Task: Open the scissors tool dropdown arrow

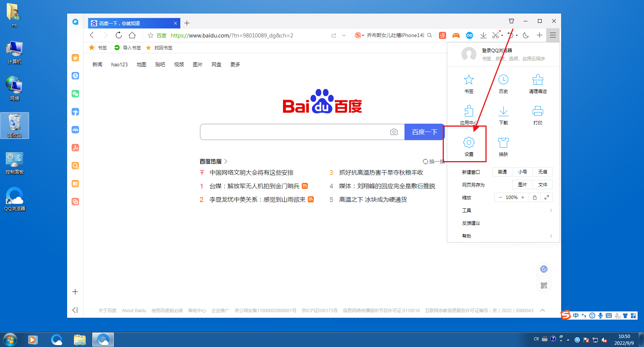Action: [502, 36]
